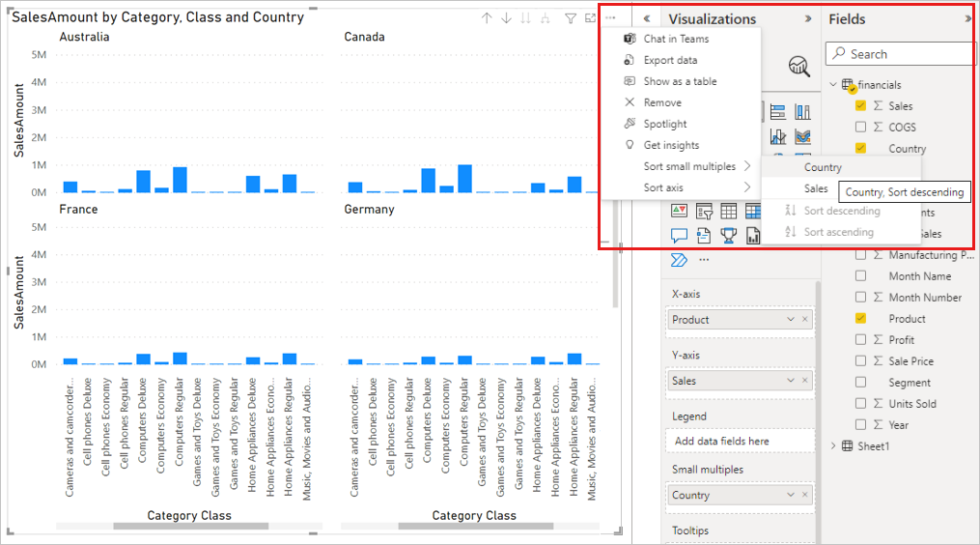Viewport: 980px width, 545px height.
Task: Click the drill down arrow icon
Action: click(506, 18)
